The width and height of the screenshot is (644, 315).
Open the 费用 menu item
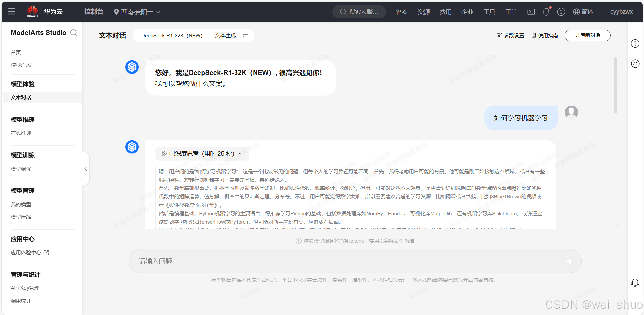(x=445, y=12)
